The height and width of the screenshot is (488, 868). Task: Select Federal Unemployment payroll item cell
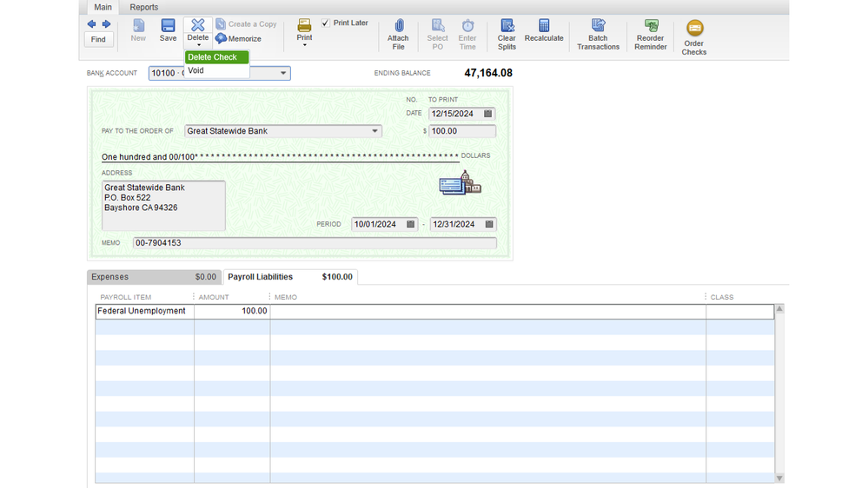pyautogui.click(x=144, y=311)
